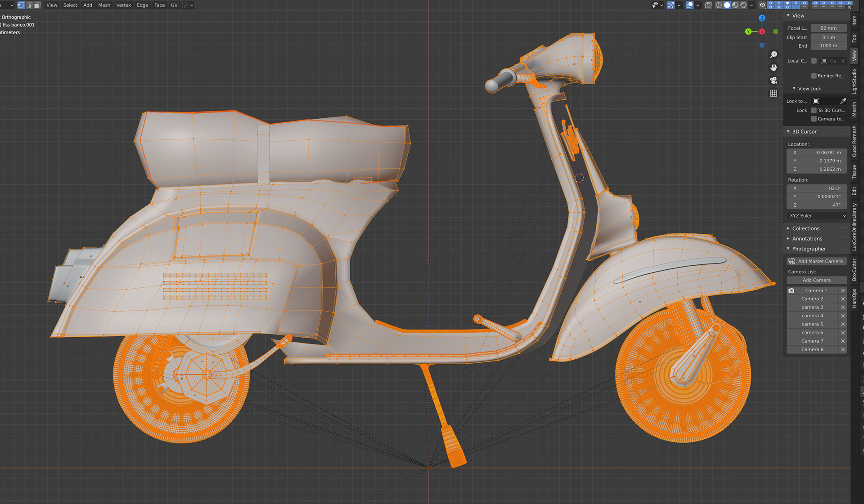Click the Focal Length 50 mm field
Screen dimensions: 864x504
point(828,28)
